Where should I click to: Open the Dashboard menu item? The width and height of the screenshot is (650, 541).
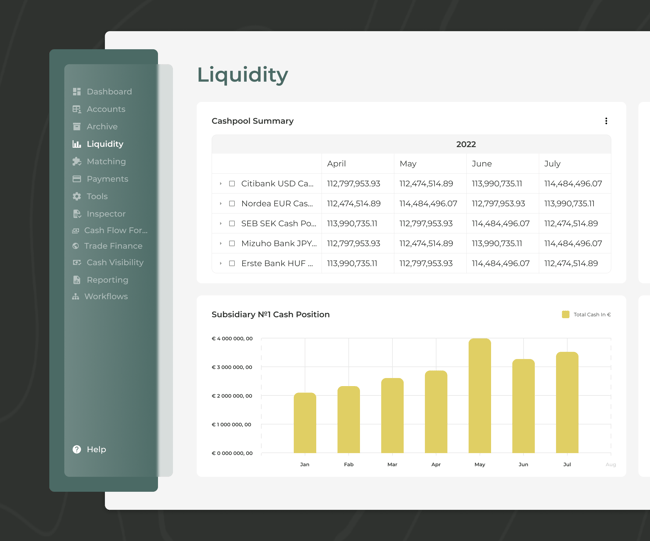(x=109, y=92)
